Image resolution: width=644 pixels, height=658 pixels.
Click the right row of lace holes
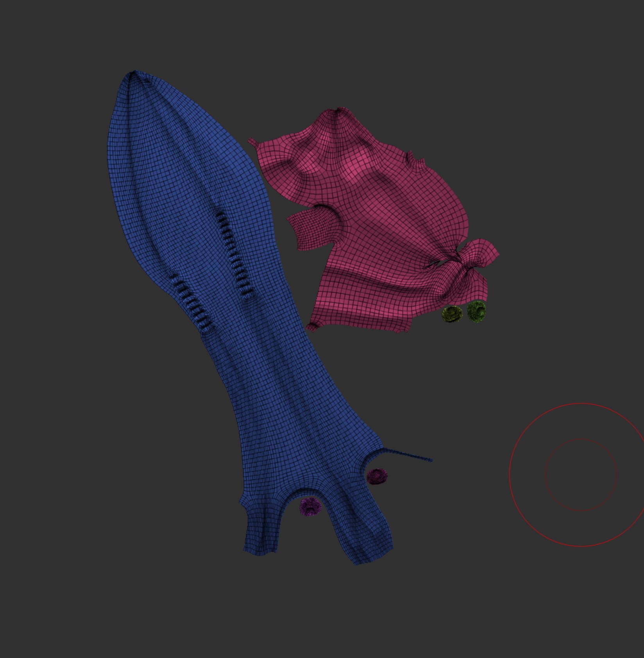coord(234,256)
